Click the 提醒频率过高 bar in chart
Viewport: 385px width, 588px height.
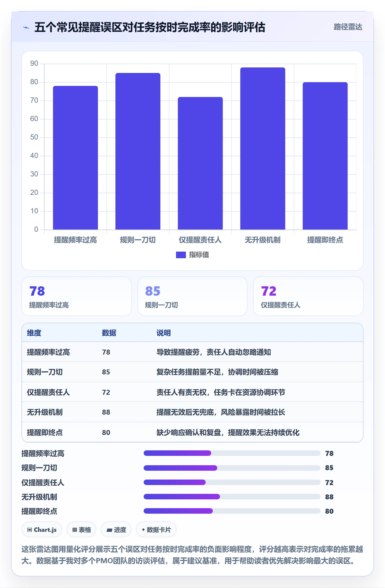click(75, 158)
